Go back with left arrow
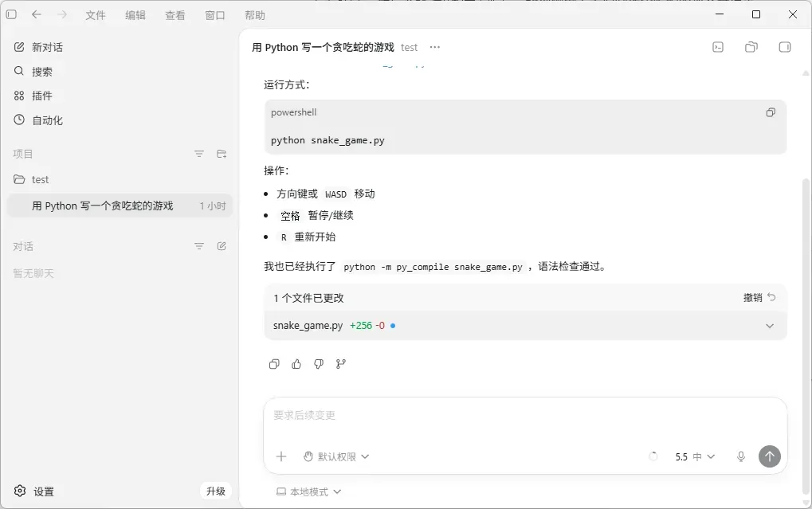This screenshot has height=509, width=812. (36, 14)
